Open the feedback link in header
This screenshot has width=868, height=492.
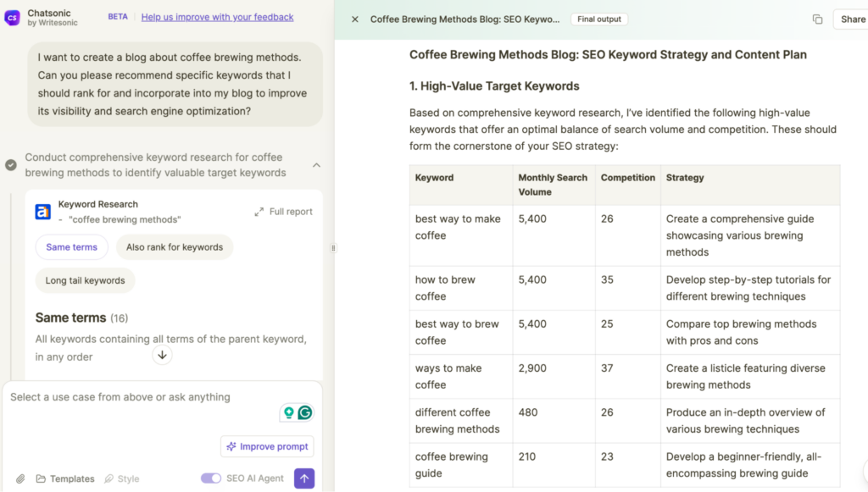[217, 17]
